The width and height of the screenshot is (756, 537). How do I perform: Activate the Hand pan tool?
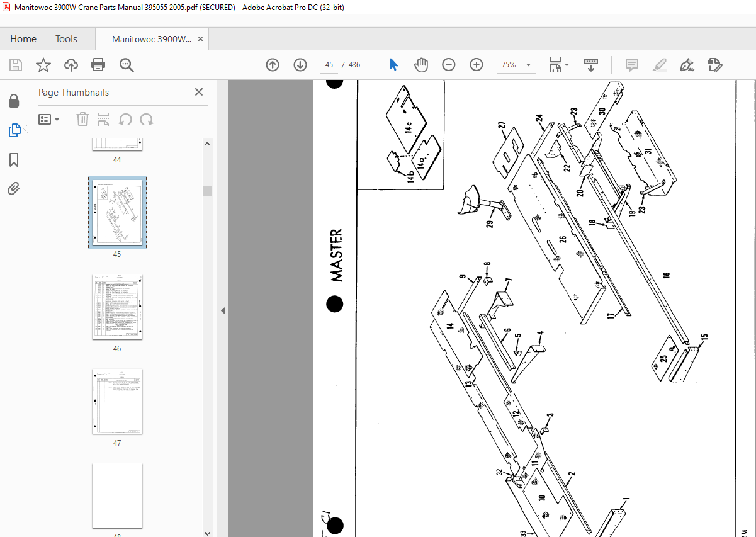[x=420, y=65]
